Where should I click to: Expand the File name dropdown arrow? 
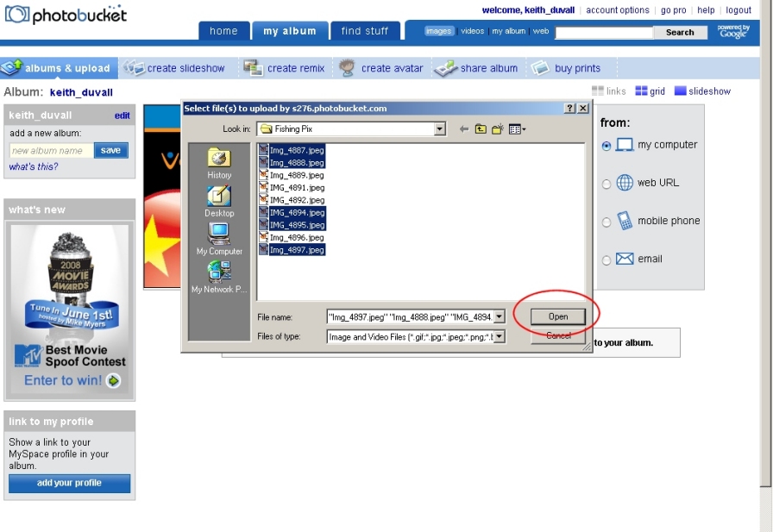pos(499,317)
